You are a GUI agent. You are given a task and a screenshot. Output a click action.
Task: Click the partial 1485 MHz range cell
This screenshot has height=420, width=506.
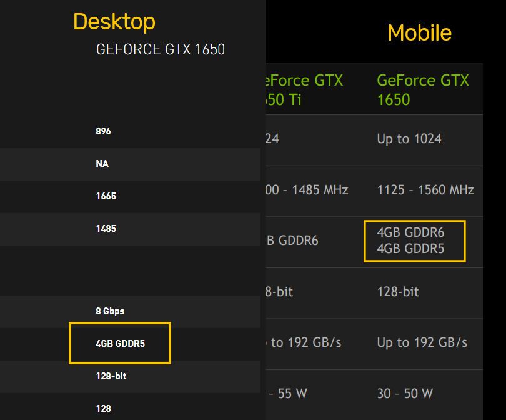307,190
